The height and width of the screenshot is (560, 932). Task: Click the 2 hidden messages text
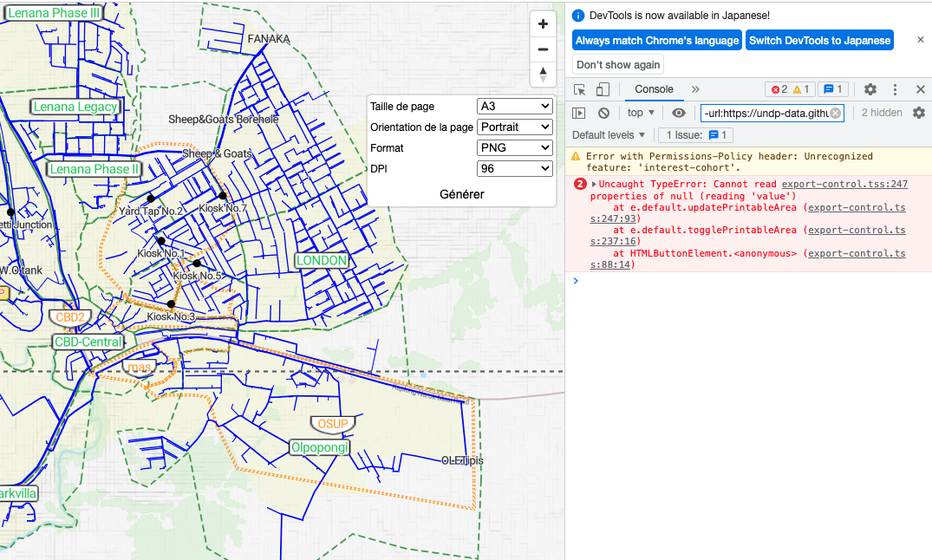(x=882, y=113)
